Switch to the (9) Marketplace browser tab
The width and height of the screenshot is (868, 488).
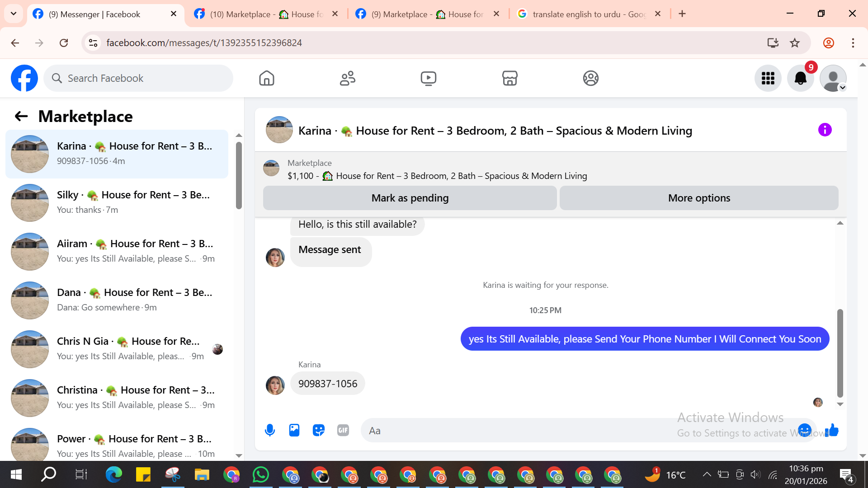(427, 14)
